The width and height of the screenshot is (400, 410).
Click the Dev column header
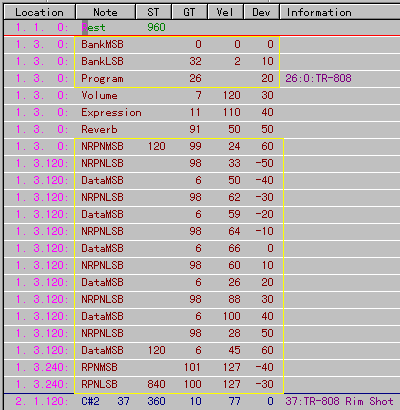point(261,12)
